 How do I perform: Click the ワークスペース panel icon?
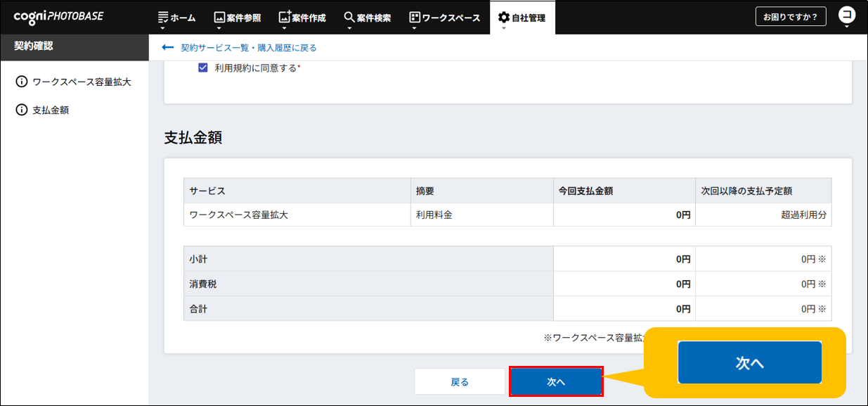(414, 18)
